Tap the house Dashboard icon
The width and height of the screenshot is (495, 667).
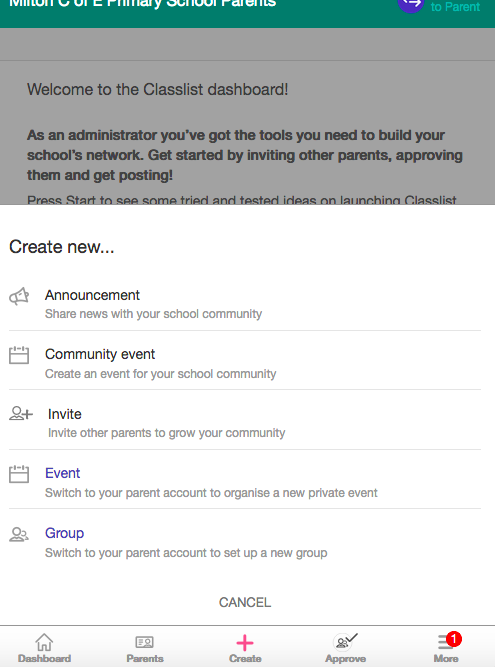click(x=44, y=642)
